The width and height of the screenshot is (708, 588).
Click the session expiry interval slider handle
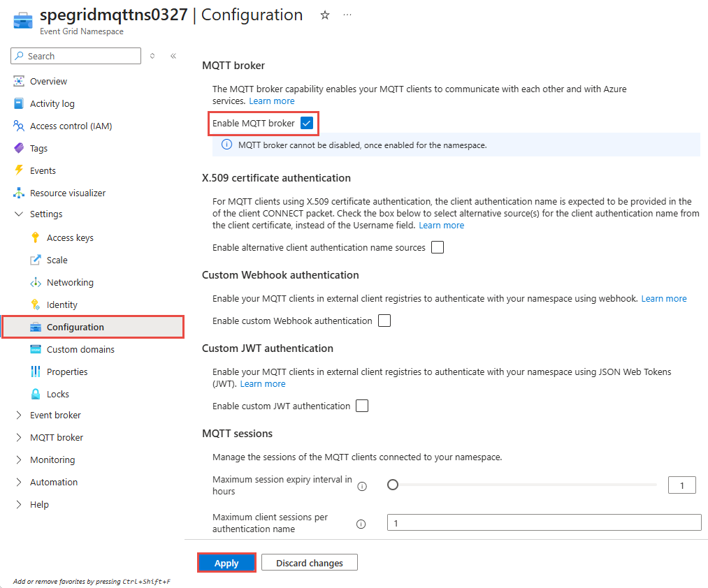(393, 485)
